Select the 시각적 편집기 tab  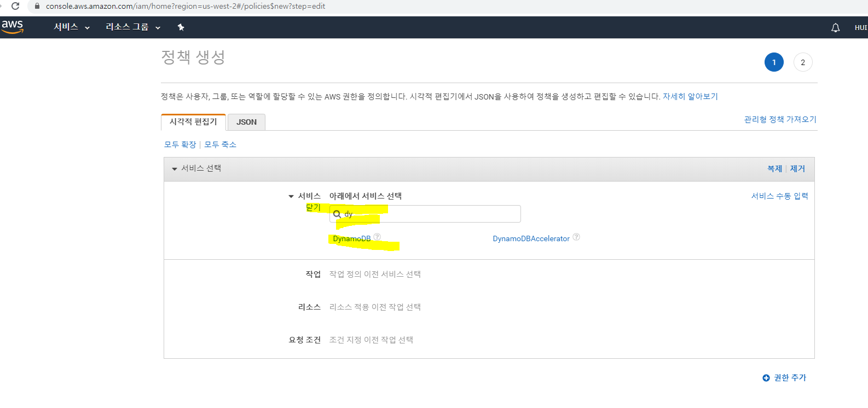coord(193,122)
